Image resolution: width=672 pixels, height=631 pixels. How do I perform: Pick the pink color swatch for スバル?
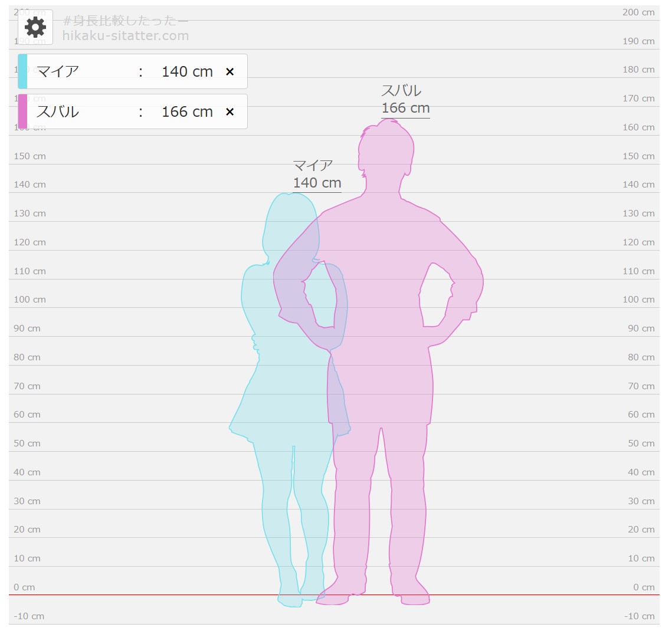click(22, 111)
